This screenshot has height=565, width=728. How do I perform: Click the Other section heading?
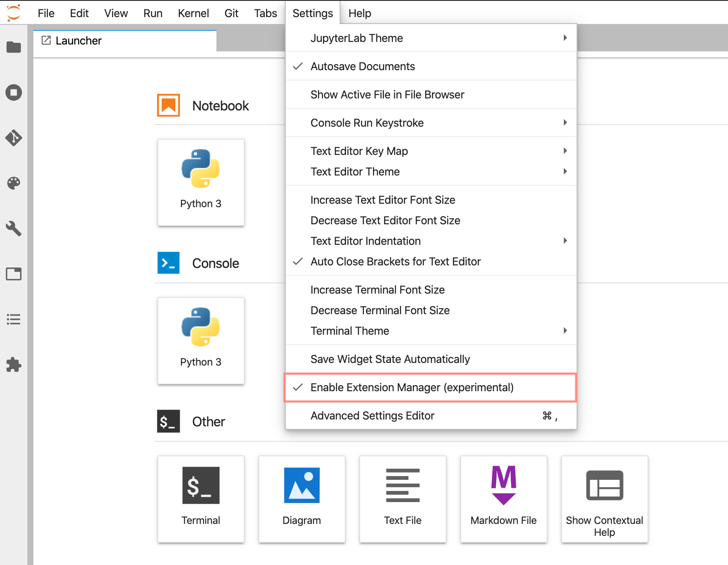click(x=209, y=422)
